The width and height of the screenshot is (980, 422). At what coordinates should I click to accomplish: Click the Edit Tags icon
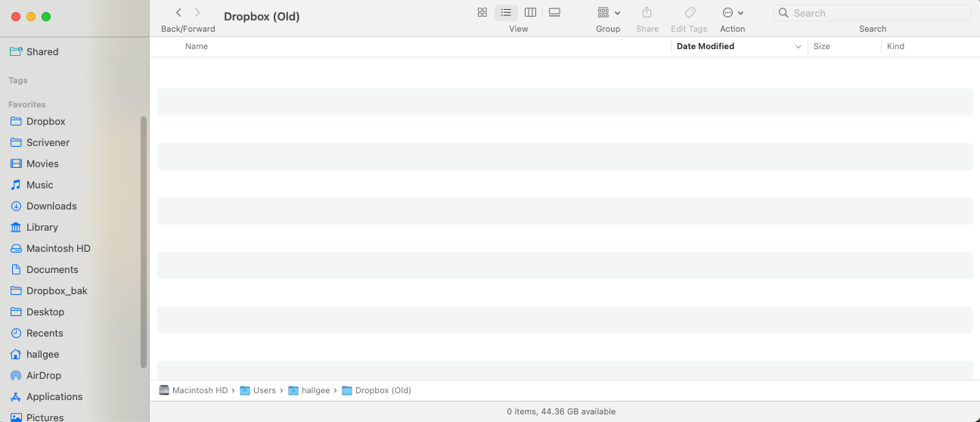(x=690, y=13)
